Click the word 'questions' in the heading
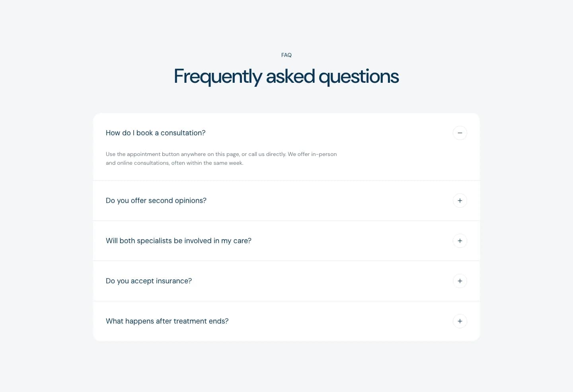The image size is (573, 392). click(x=359, y=76)
